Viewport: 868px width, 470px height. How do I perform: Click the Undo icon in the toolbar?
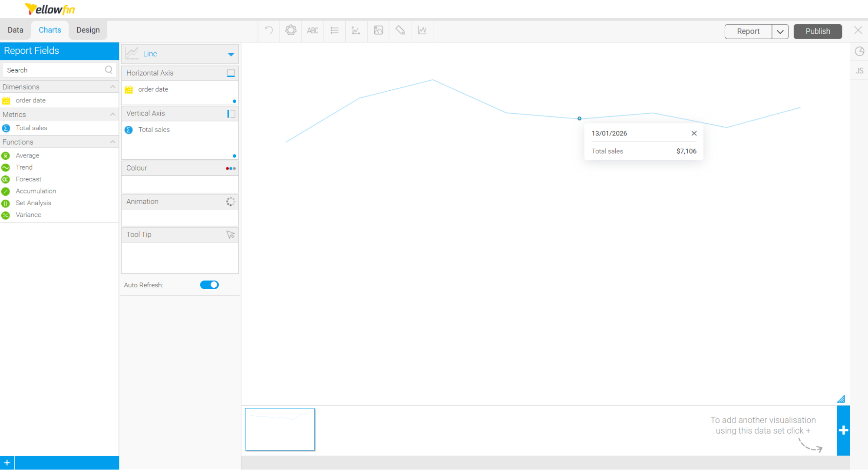coord(268,30)
